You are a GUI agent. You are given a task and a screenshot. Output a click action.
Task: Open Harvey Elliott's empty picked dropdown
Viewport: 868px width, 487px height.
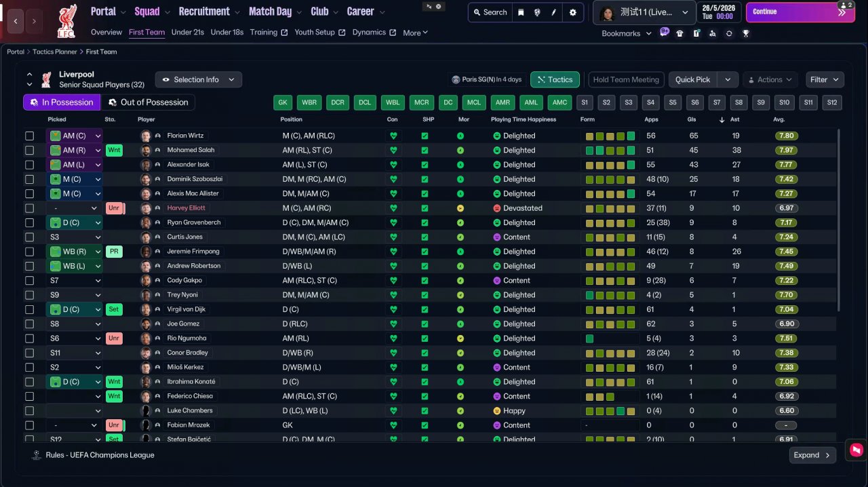pyautogui.click(x=74, y=208)
